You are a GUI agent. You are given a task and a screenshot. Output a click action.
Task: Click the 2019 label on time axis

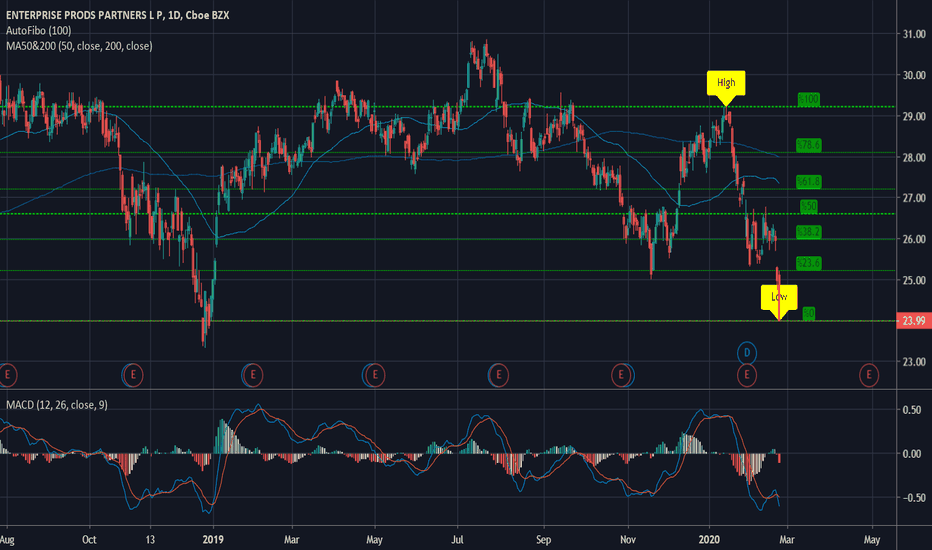point(213,540)
